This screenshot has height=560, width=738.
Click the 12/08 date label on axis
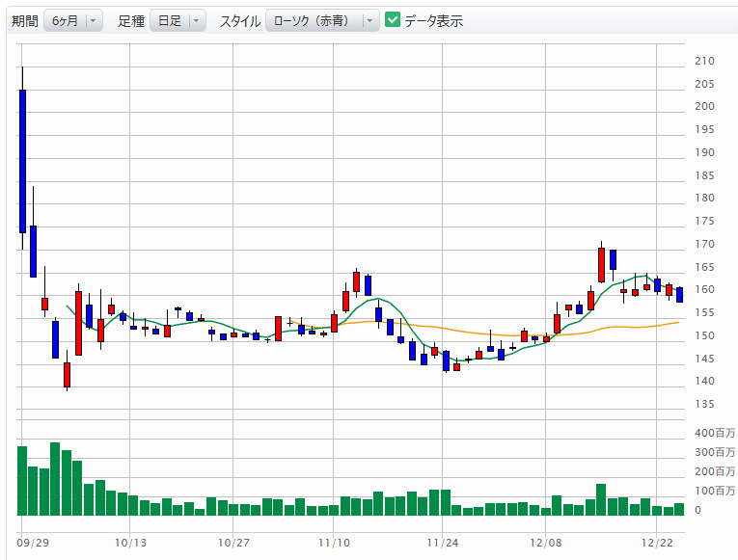pyautogui.click(x=546, y=543)
